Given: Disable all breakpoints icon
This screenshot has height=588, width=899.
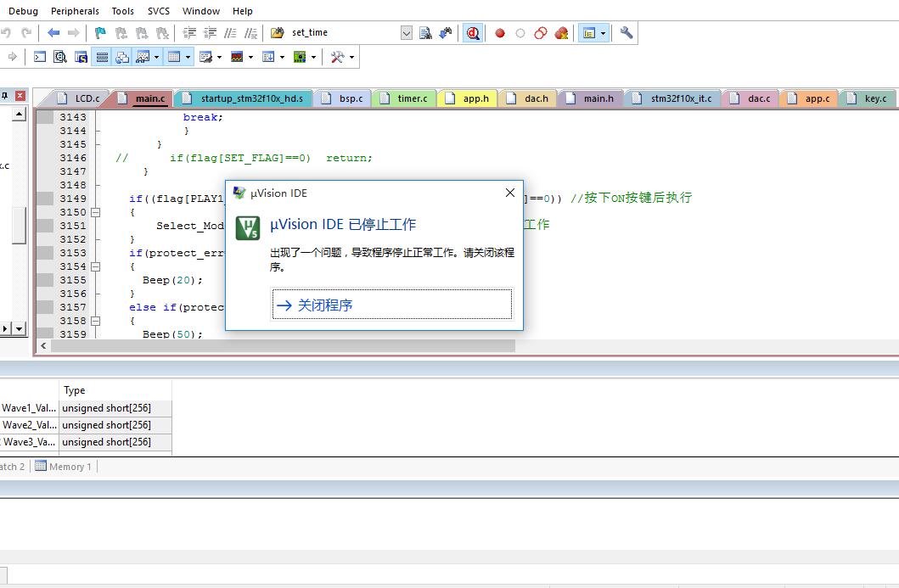Looking at the screenshot, I should (x=540, y=33).
